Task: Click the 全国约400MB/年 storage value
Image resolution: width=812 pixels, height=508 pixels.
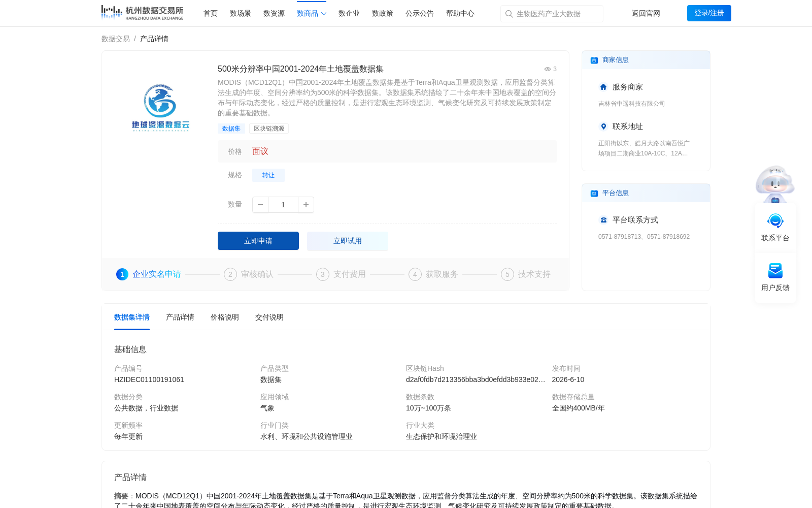Action: tap(579, 408)
